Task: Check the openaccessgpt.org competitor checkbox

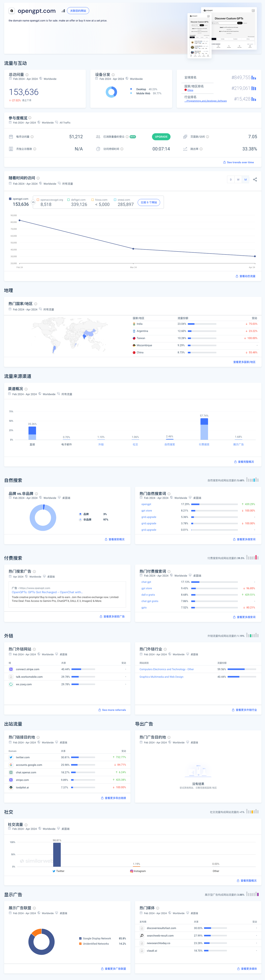Action: point(38,200)
